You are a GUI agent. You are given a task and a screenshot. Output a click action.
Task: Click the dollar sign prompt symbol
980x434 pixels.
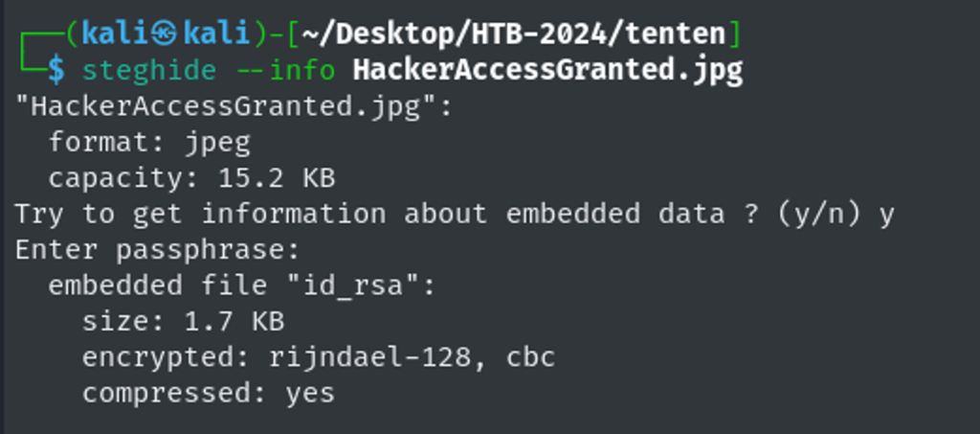coord(57,70)
